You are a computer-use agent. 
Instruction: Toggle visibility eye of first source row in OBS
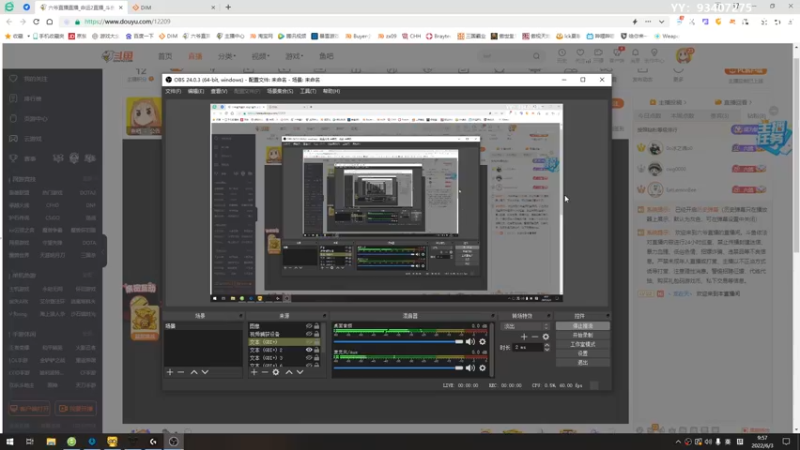tap(309, 326)
